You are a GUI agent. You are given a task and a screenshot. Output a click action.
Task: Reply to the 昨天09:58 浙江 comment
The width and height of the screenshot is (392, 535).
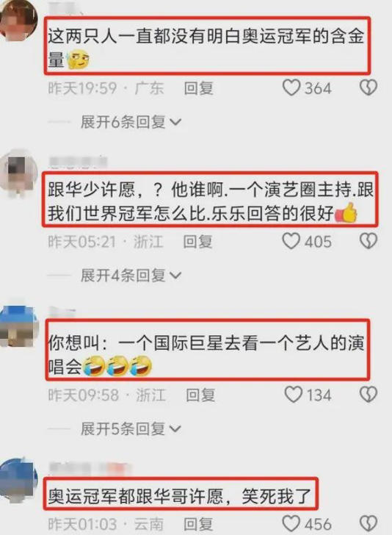click(201, 395)
